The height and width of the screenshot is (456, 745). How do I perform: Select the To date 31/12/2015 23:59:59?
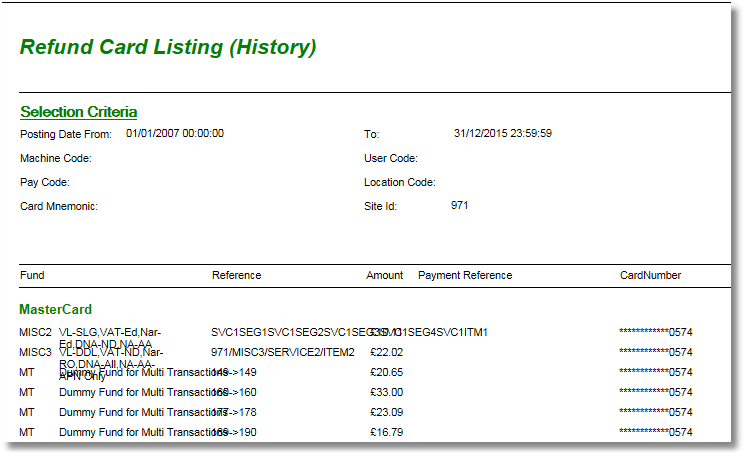[x=503, y=133]
